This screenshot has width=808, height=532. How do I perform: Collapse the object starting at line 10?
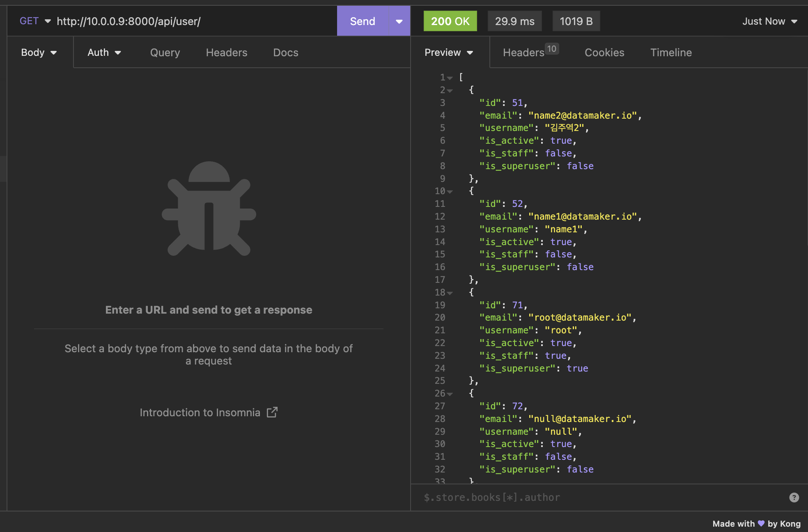click(x=450, y=192)
